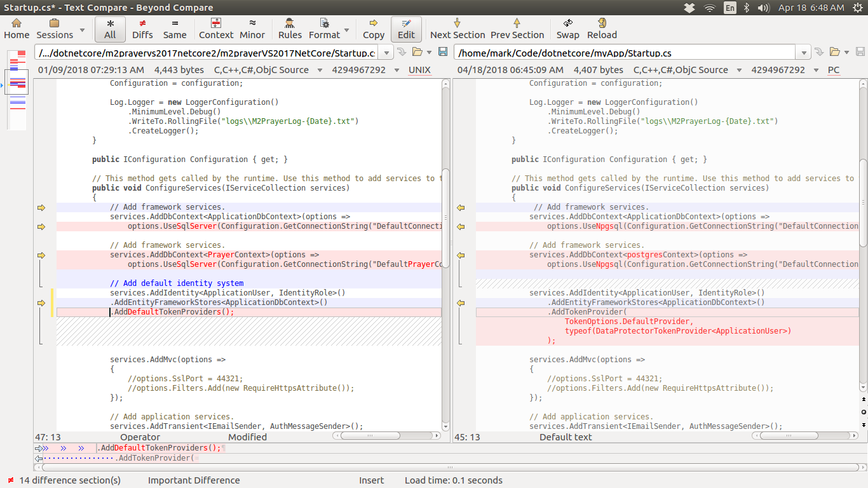
Task: Open the Rules dialog from the toolbar
Action: point(290,29)
